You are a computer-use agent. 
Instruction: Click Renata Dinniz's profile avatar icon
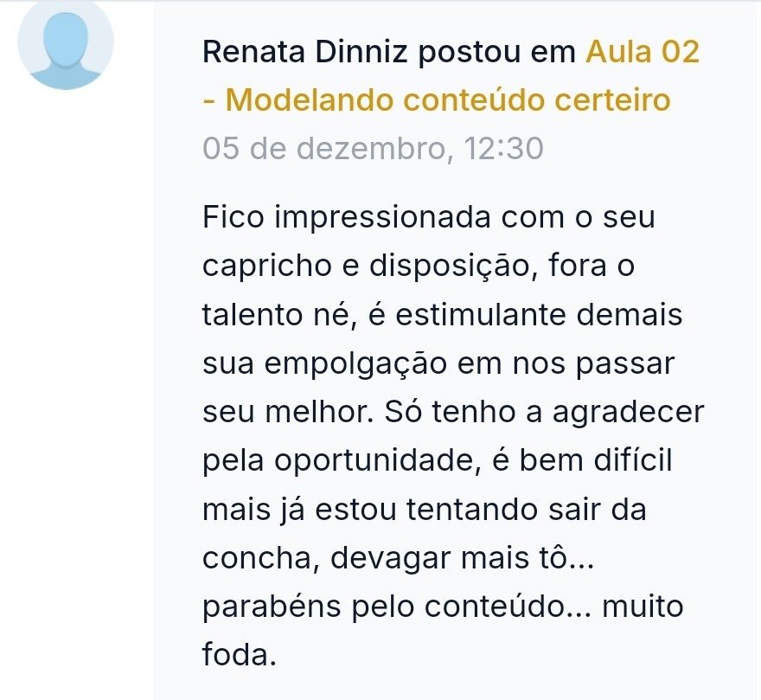pos(66,44)
